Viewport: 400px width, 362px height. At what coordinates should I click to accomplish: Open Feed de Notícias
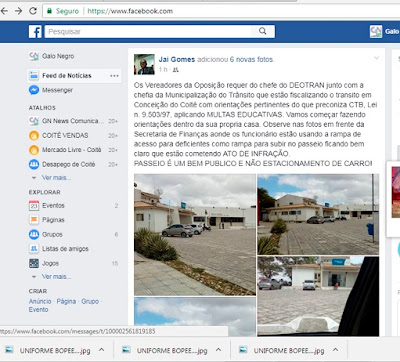(67, 76)
